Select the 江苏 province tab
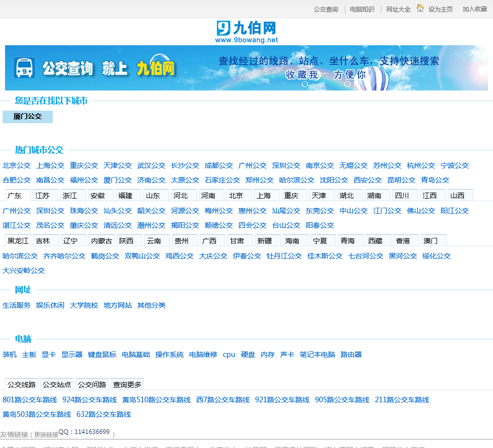The height and width of the screenshot is (448, 493). (x=42, y=196)
